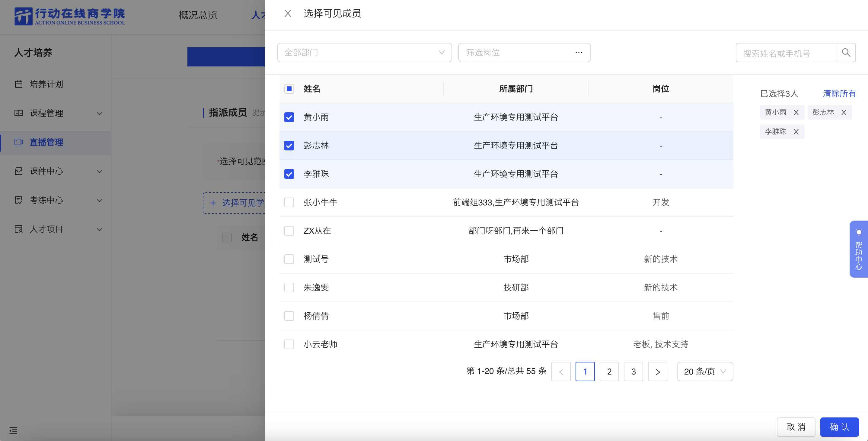Close the 选择可见成员 drawer with the X icon
868x441 pixels.
tap(288, 14)
